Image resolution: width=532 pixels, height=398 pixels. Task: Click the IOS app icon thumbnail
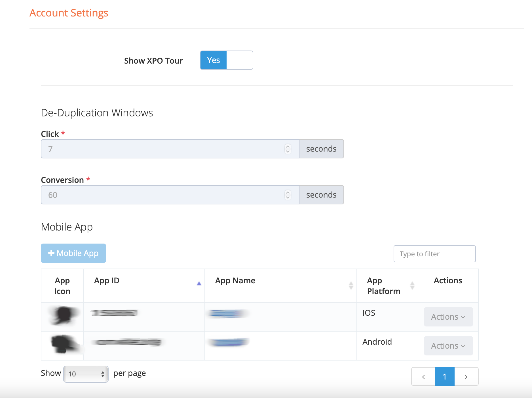tap(63, 315)
